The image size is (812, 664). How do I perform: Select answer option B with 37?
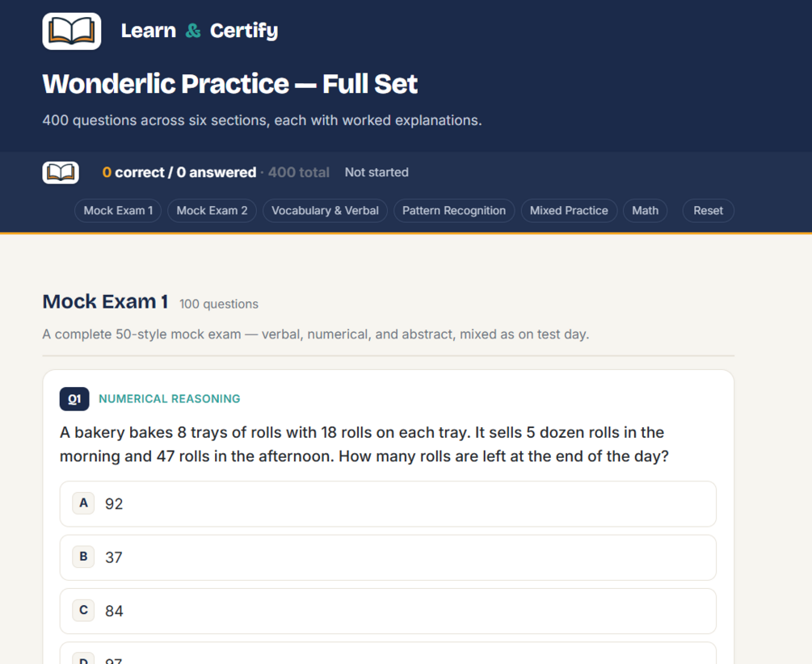pyautogui.click(x=388, y=558)
